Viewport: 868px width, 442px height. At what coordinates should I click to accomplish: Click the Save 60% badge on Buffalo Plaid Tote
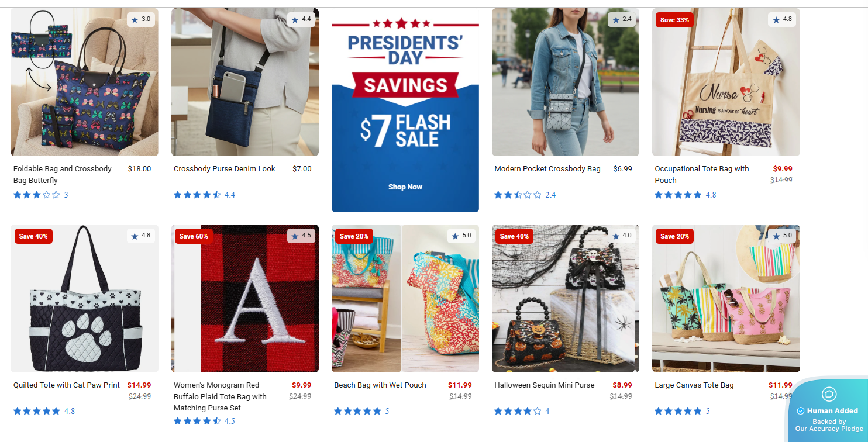point(194,236)
